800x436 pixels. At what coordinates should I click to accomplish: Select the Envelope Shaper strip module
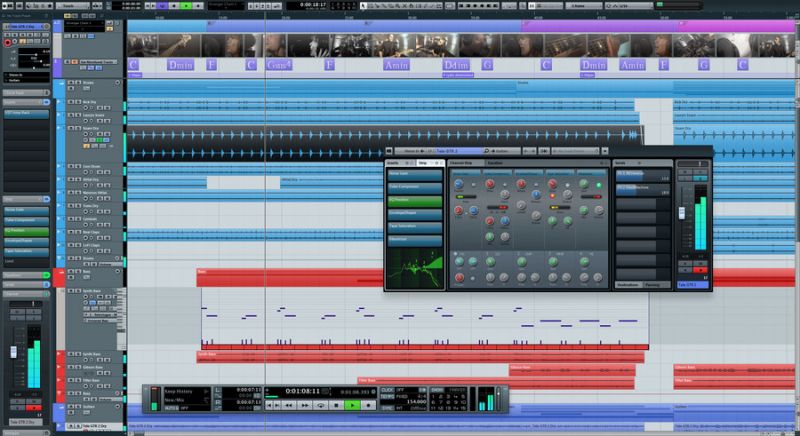click(414, 213)
